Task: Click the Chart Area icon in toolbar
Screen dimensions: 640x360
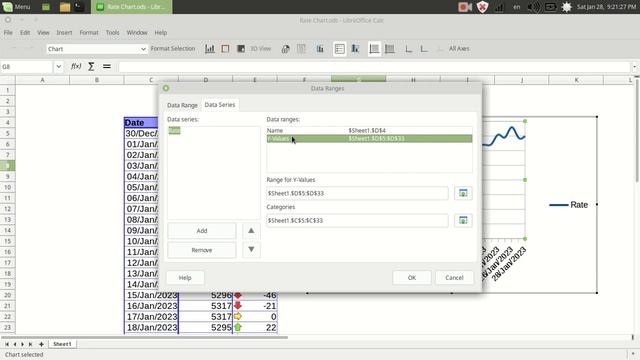Action: point(225,49)
